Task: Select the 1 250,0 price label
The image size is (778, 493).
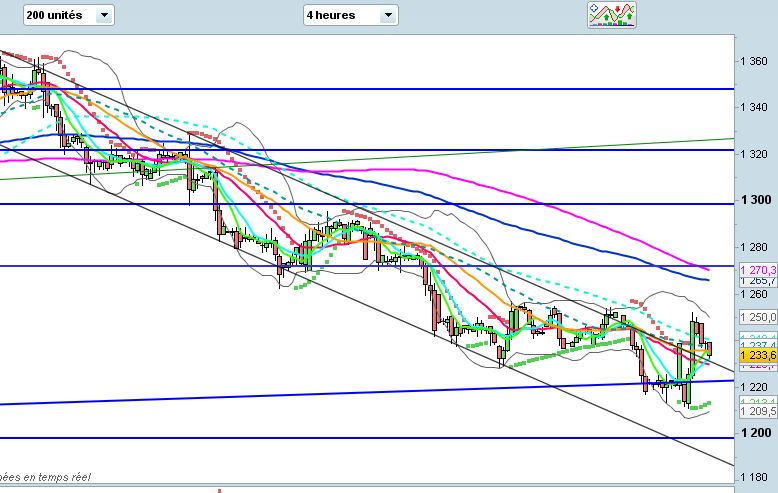Action: click(757, 317)
